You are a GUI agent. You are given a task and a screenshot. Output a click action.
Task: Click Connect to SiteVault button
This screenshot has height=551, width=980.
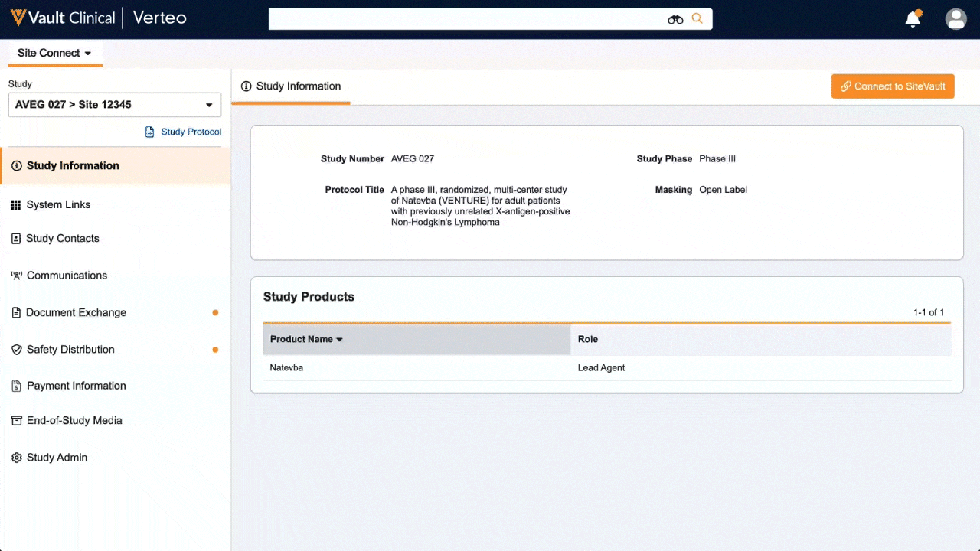[x=893, y=86]
